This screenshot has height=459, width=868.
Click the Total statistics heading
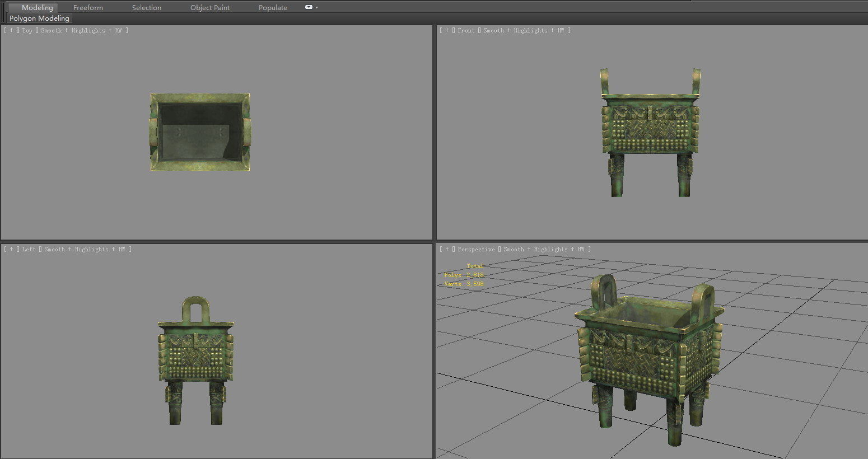coord(475,266)
